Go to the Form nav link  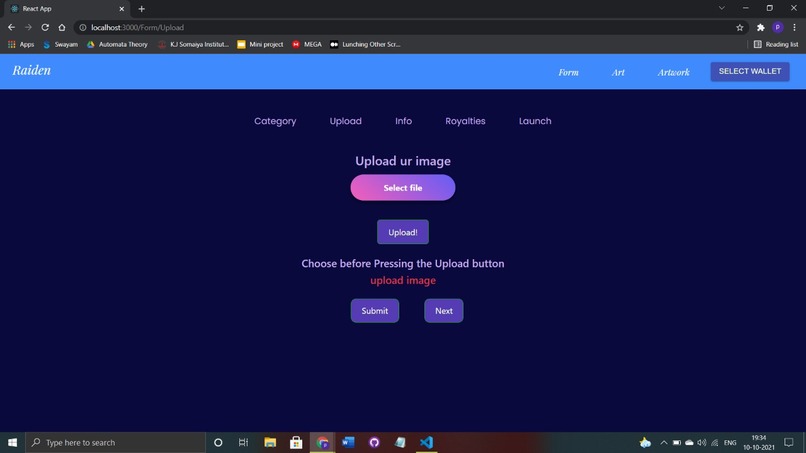569,73
